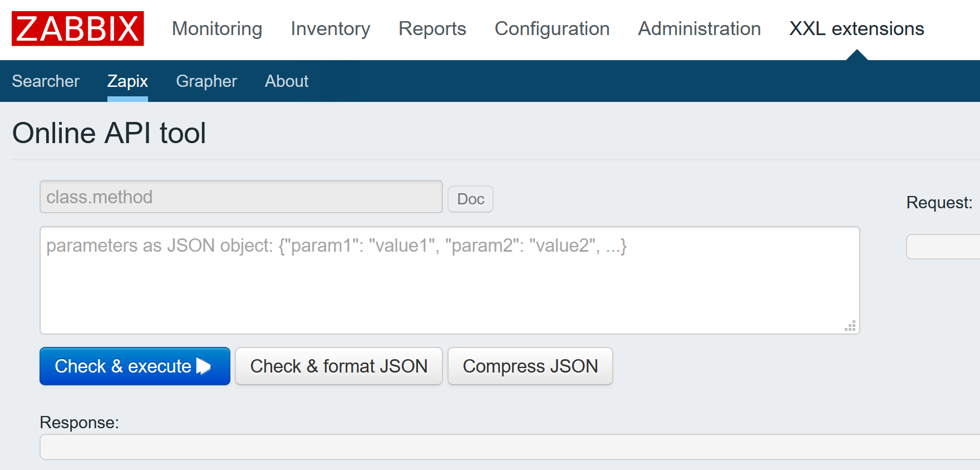Click the Check & execute button
The height and width of the screenshot is (470, 980).
point(135,366)
